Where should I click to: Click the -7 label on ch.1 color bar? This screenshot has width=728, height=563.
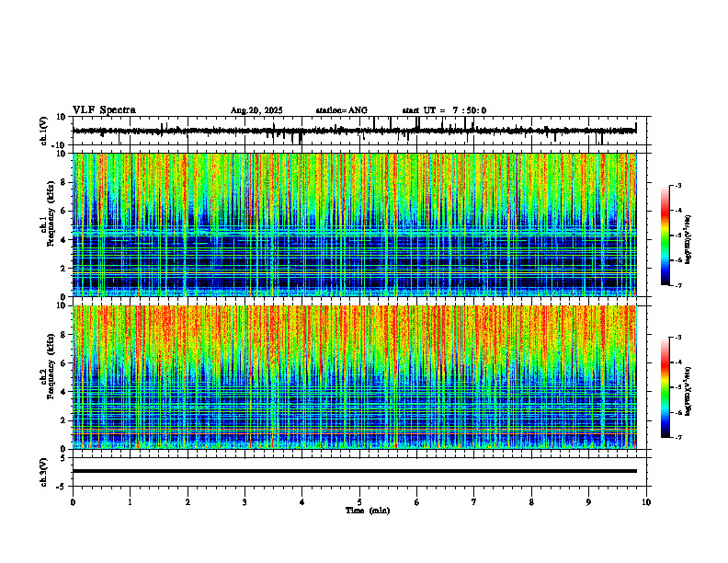pyautogui.click(x=677, y=286)
